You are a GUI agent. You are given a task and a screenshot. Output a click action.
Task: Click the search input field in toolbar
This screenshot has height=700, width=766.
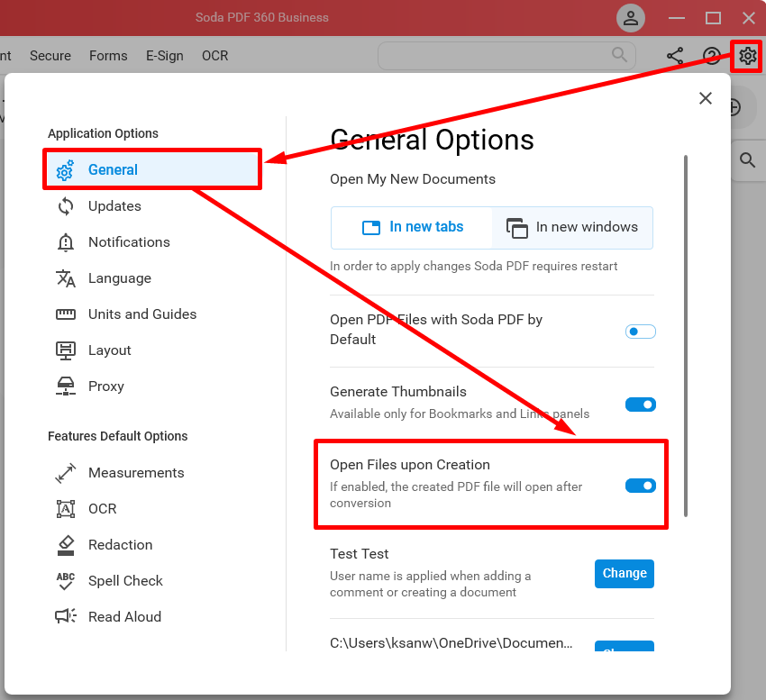[x=506, y=55]
